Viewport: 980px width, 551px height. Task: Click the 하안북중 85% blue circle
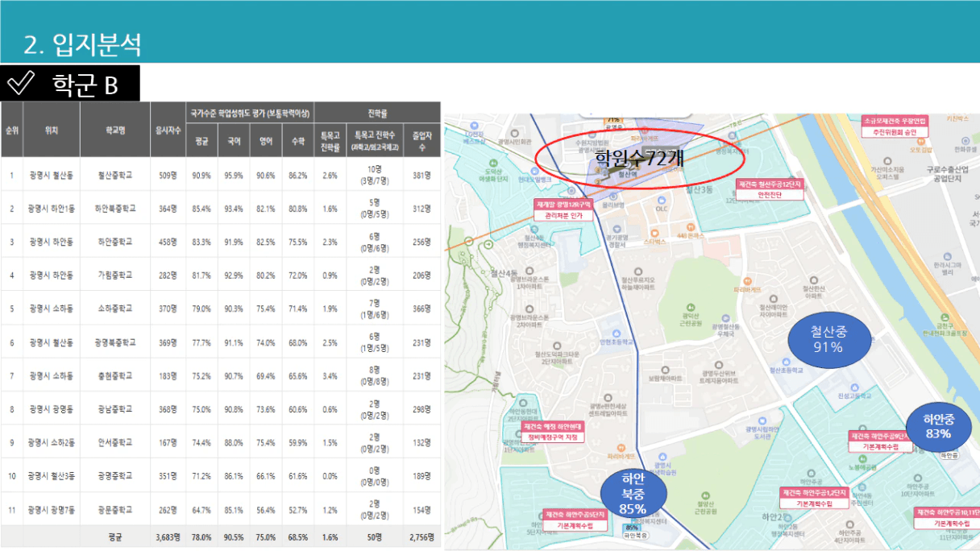pyautogui.click(x=633, y=493)
